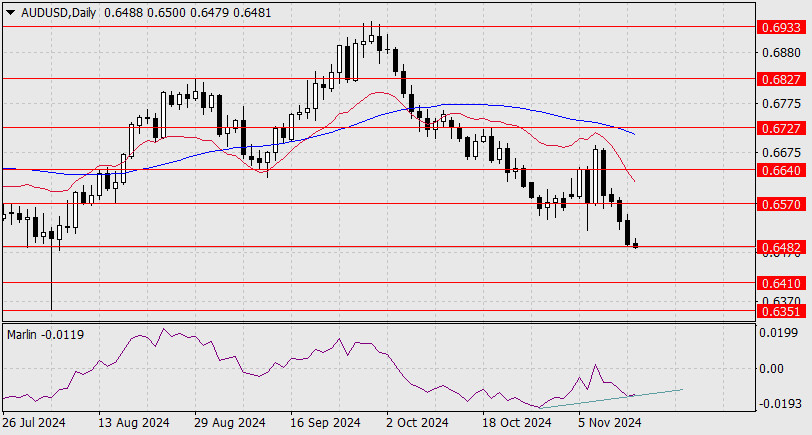
Task: Click the 0.6880 price scale value
Action: pyautogui.click(x=781, y=52)
